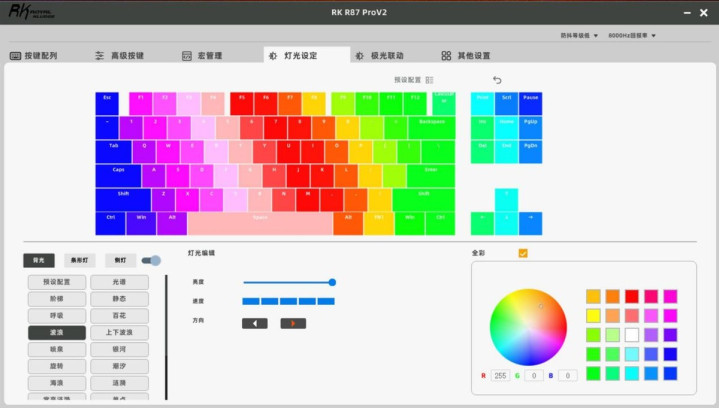Select the left Shift key on the keyboard
The height and width of the screenshot is (408, 719).
(x=123, y=200)
